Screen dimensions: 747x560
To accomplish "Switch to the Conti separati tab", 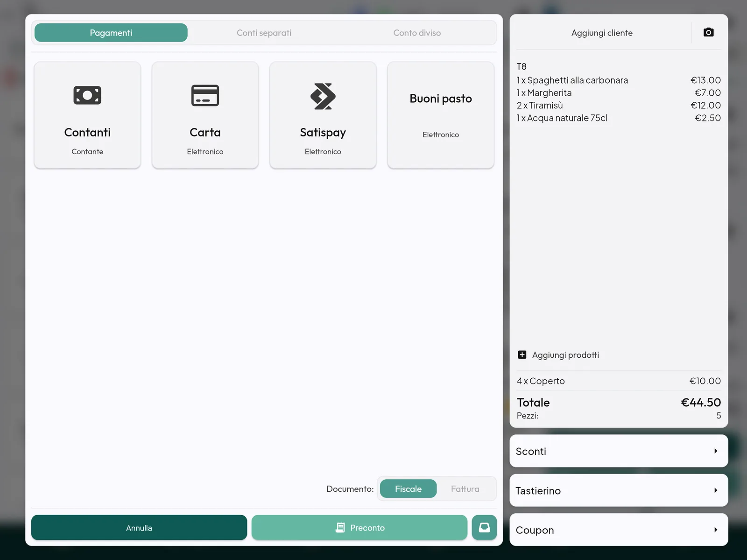I will [264, 33].
